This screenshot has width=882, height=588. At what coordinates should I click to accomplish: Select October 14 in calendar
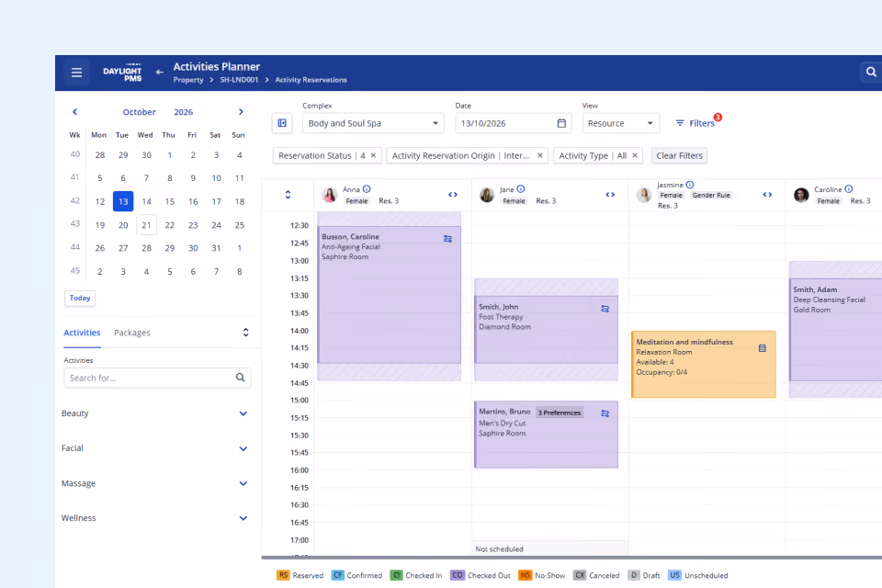pos(146,201)
